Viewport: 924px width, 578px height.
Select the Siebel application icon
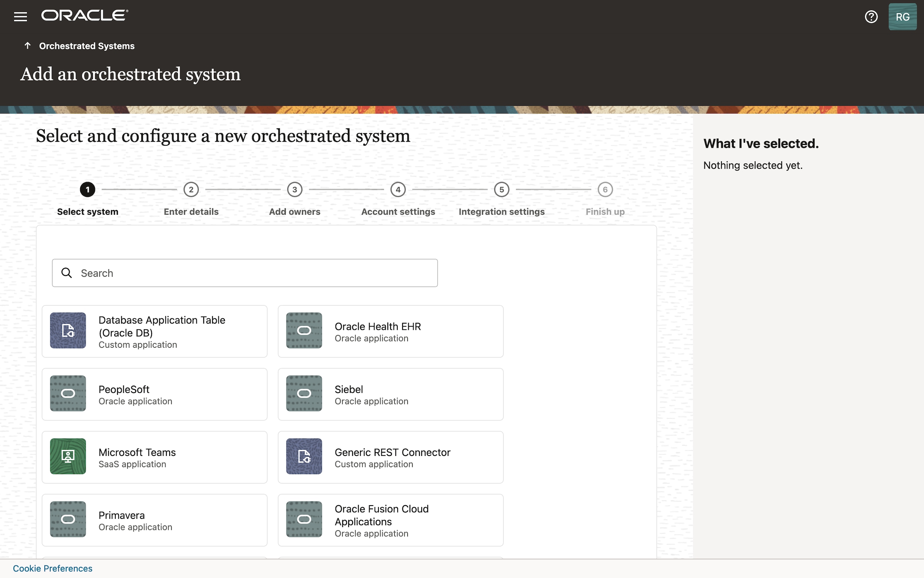(304, 393)
